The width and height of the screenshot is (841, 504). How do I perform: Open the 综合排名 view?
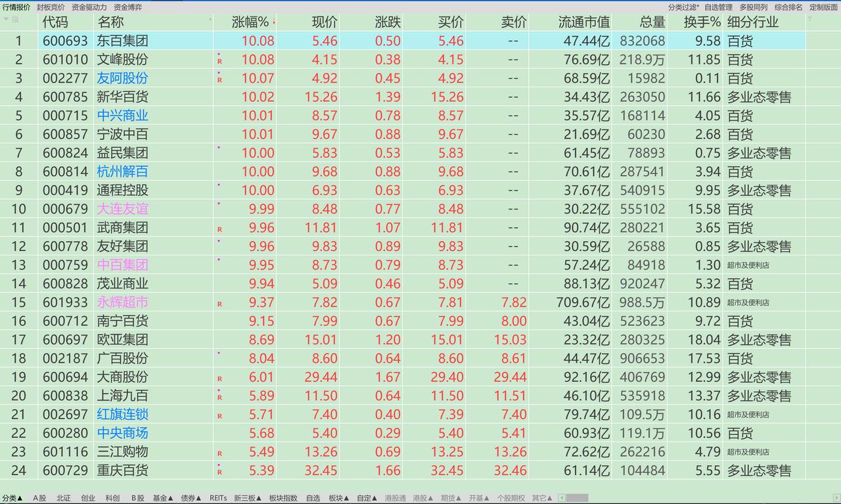pyautogui.click(x=788, y=7)
